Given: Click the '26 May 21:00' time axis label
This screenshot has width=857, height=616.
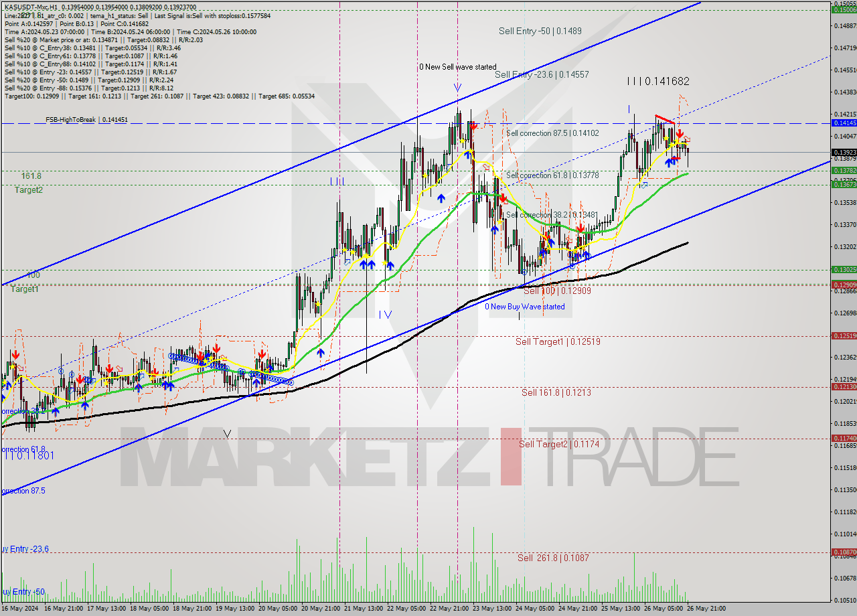Looking at the screenshot, I should click(706, 609).
